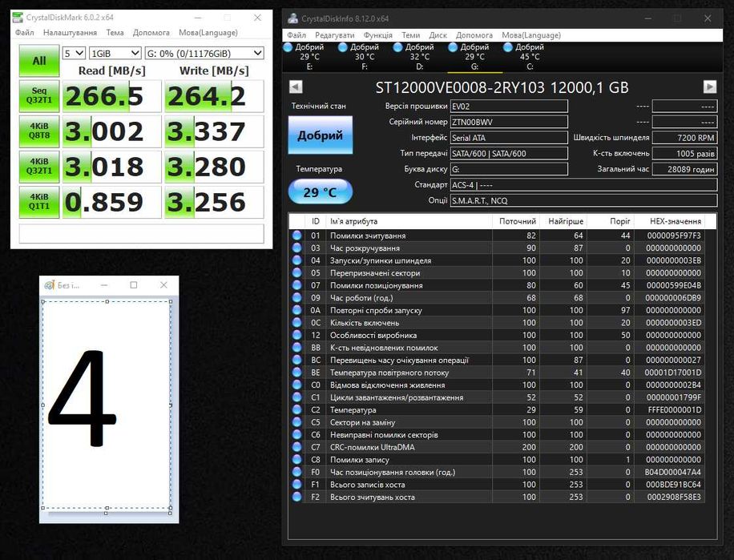Image resolution: width=734 pixels, height=560 pixels.
Task: Click the empty comment box in CrystalDiskMark
Action: pyautogui.click(x=141, y=233)
